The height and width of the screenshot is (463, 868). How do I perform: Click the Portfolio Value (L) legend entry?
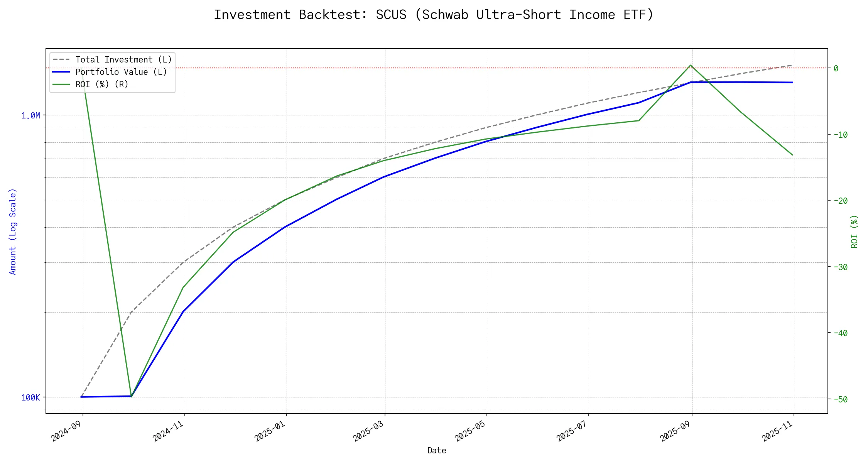click(x=121, y=72)
